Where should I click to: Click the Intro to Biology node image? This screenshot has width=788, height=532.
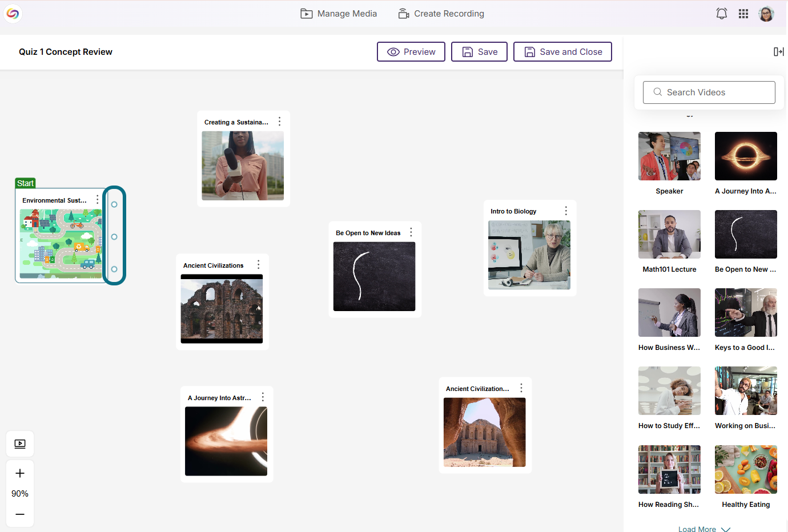[x=529, y=255]
